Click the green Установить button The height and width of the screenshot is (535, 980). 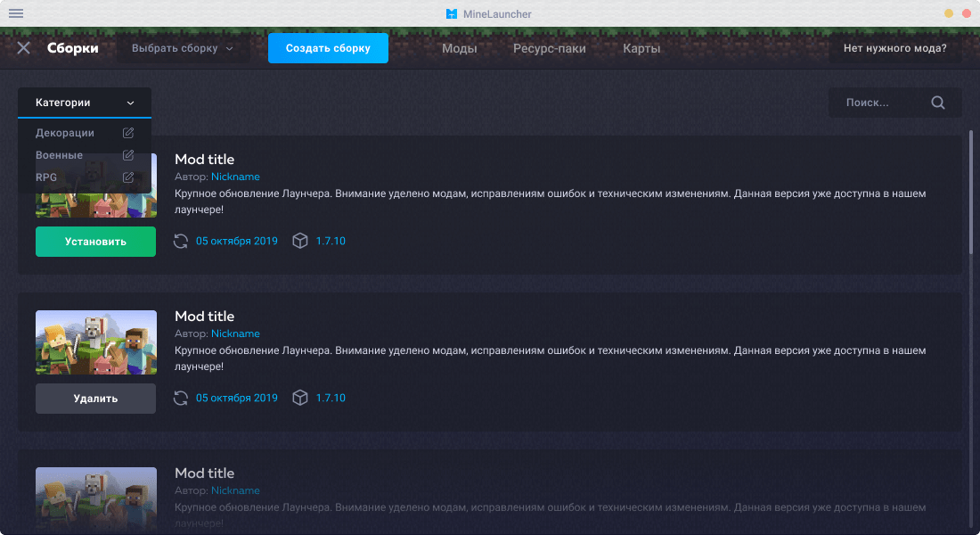click(x=95, y=242)
